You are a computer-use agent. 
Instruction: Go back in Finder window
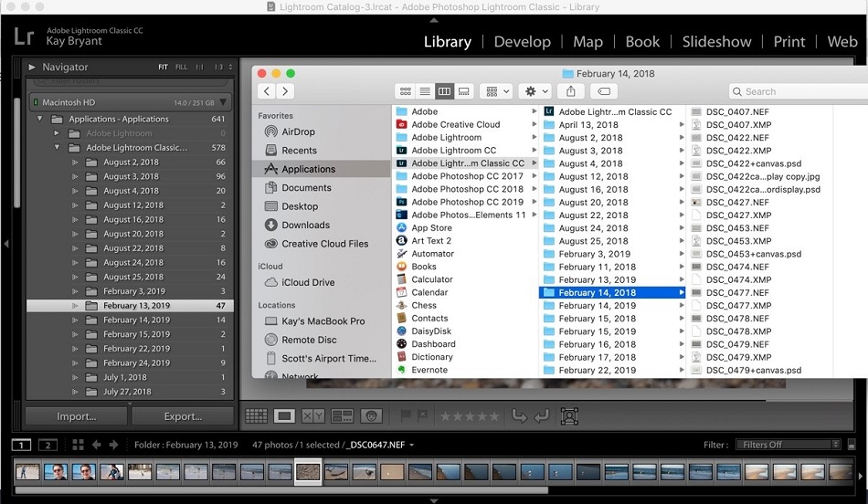(x=267, y=91)
